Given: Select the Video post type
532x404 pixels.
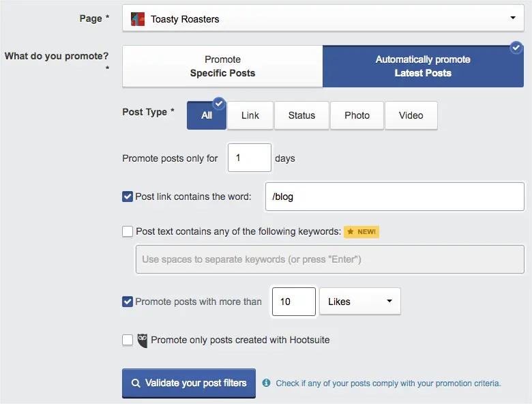Looking at the screenshot, I should (x=411, y=115).
